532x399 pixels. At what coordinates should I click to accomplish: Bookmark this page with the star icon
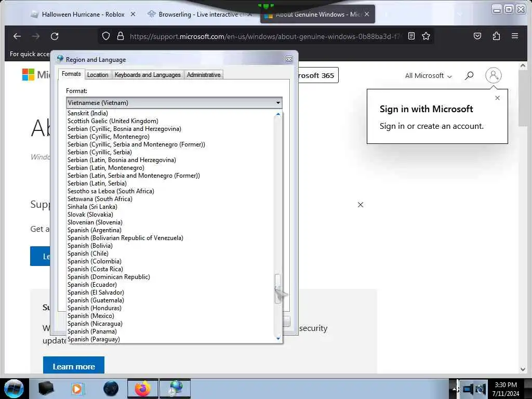point(426,36)
